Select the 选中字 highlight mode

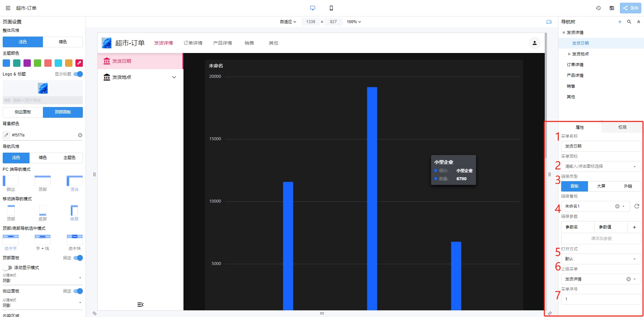pyautogui.click(x=11, y=243)
